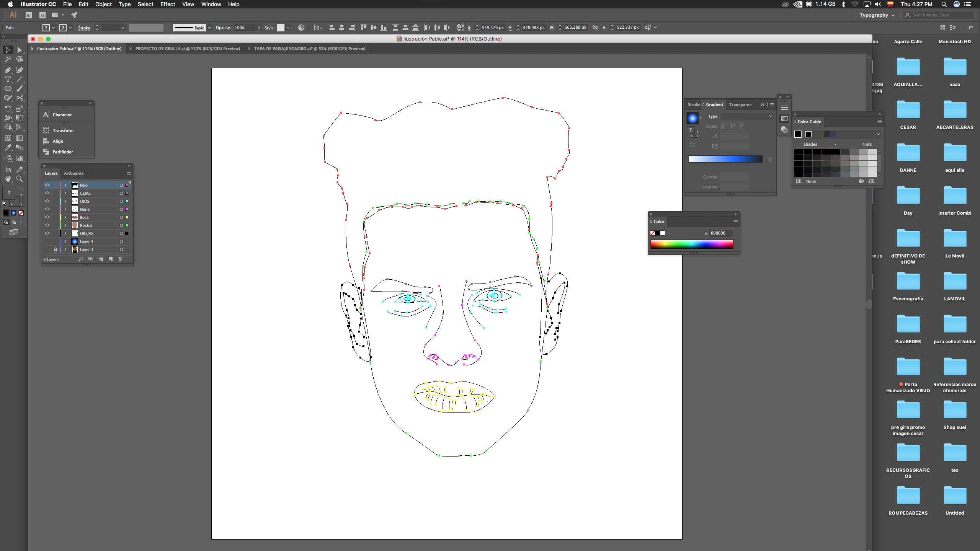Open the gradient Type dropdown
Screen dimensions: 980x551
[746, 116]
